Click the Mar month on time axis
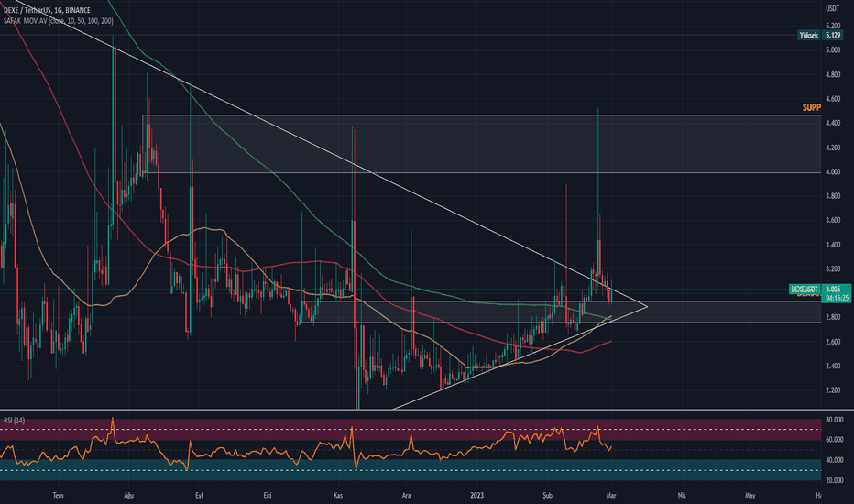Viewport: 854px width, 504px height. click(x=611, y=495)
